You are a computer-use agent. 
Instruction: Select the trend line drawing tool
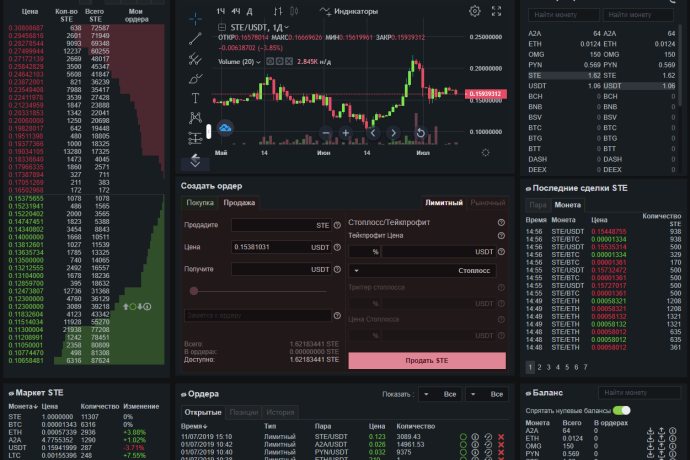[195, 39]
